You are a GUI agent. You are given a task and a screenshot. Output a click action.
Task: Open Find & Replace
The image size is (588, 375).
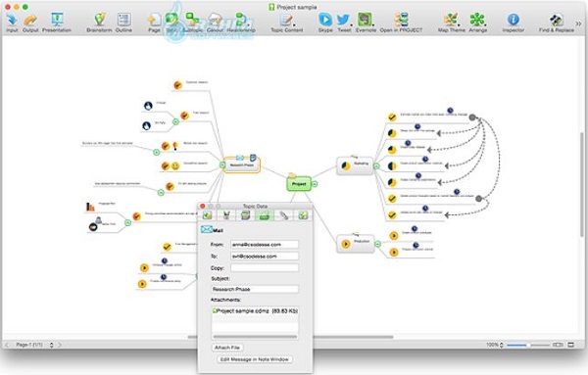[x=557, y=23]
